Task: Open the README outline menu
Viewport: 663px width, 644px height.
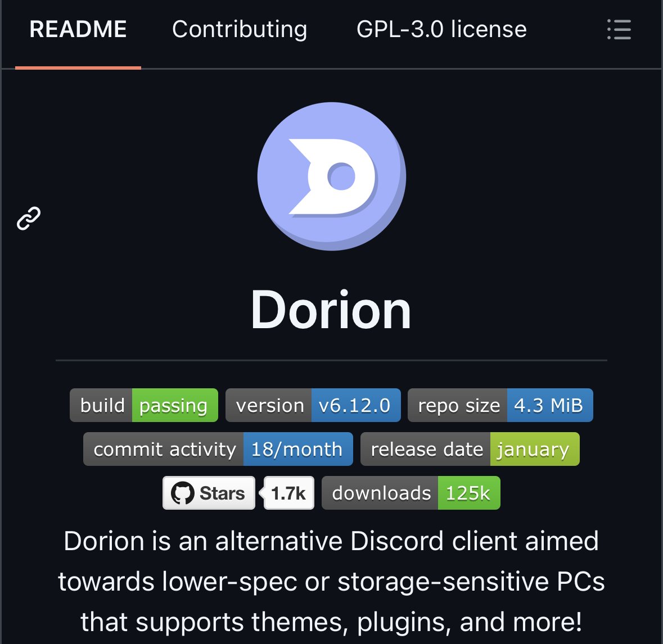Action: 619,30
